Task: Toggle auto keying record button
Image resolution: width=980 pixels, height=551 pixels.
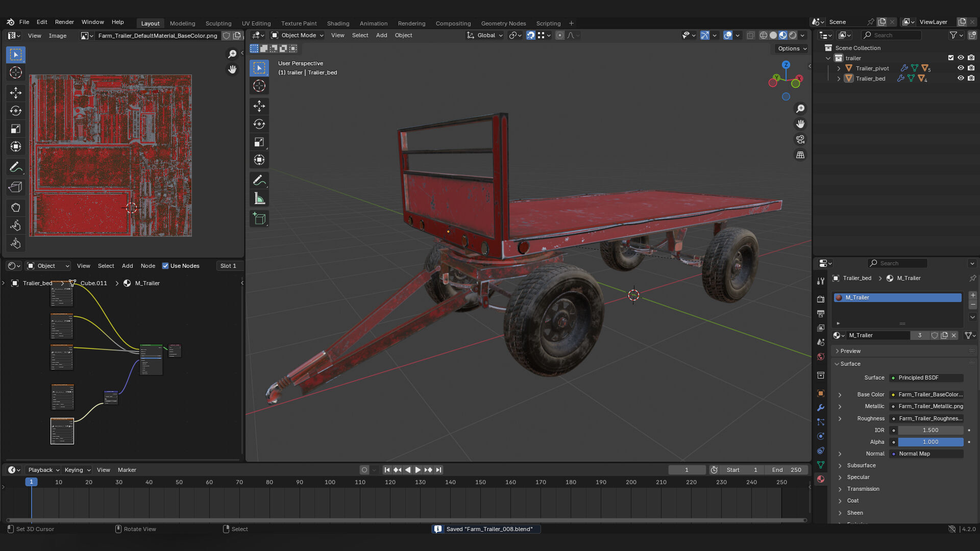Action: click(364, 470)
